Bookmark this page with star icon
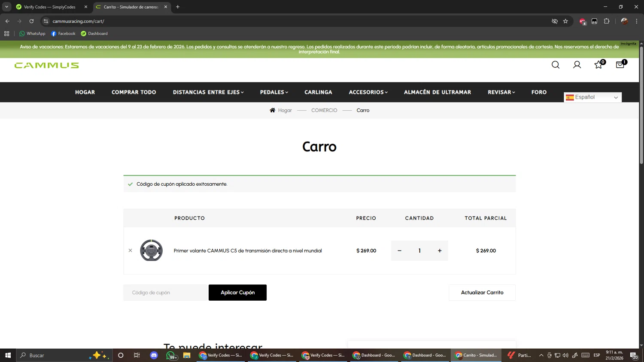 (565, 21)
